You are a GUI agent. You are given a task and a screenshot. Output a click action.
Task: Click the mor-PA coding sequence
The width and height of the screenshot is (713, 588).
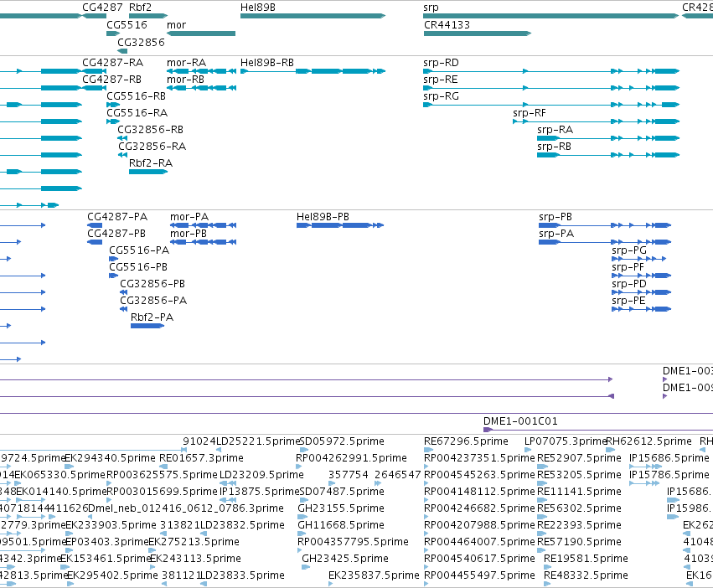(x=204, y=225)
